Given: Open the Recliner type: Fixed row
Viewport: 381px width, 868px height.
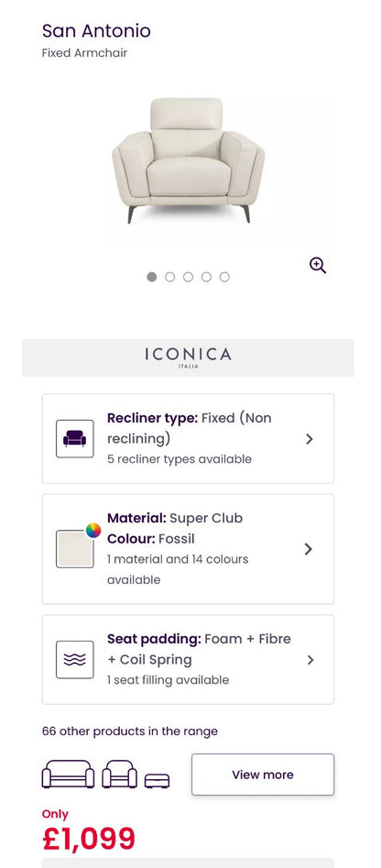Looking at the screenshot, I should pyautogui.click(x=188, y=438).
